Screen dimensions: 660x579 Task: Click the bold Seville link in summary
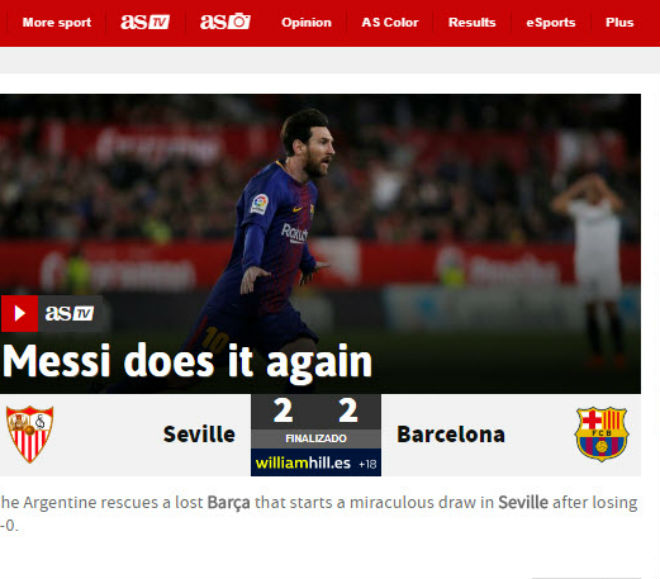[x=523, y=502]
